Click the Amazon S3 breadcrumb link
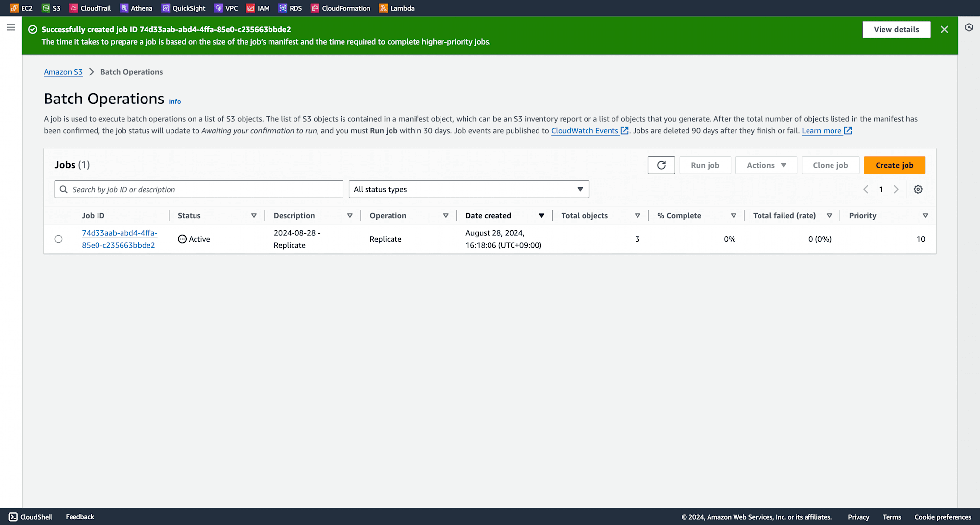This screenshot has height=525, width=980. [x=63, y=72]
